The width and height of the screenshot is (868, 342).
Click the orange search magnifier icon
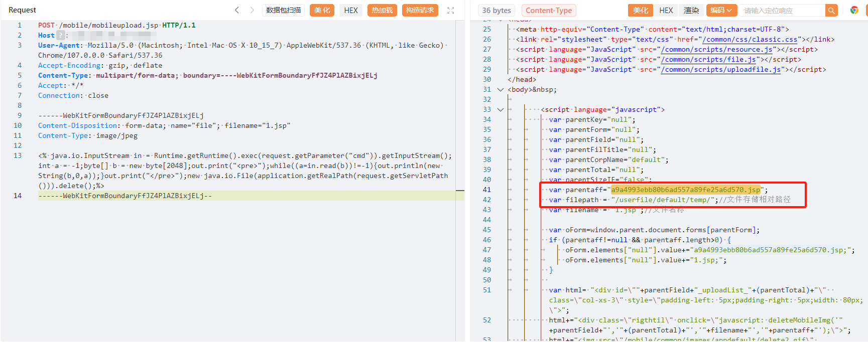(831, 10)
